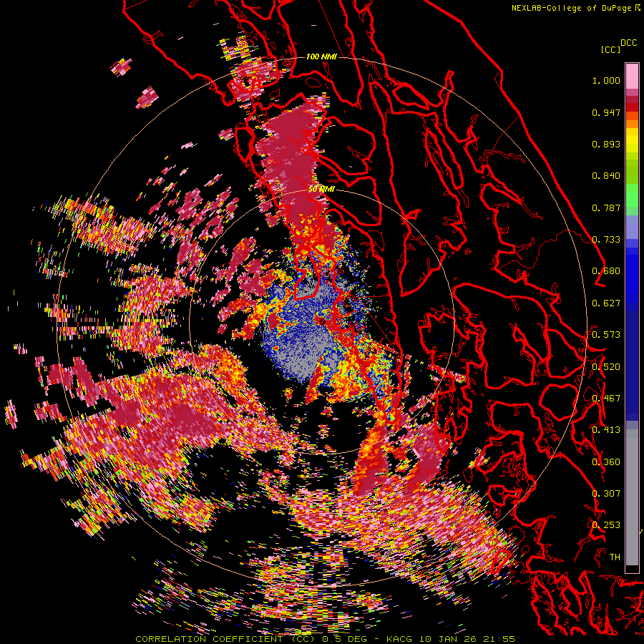Viewport: 644px width, 644px height.
Task: Select the 0.733 legend value
Action: click(x=606, y=240)
